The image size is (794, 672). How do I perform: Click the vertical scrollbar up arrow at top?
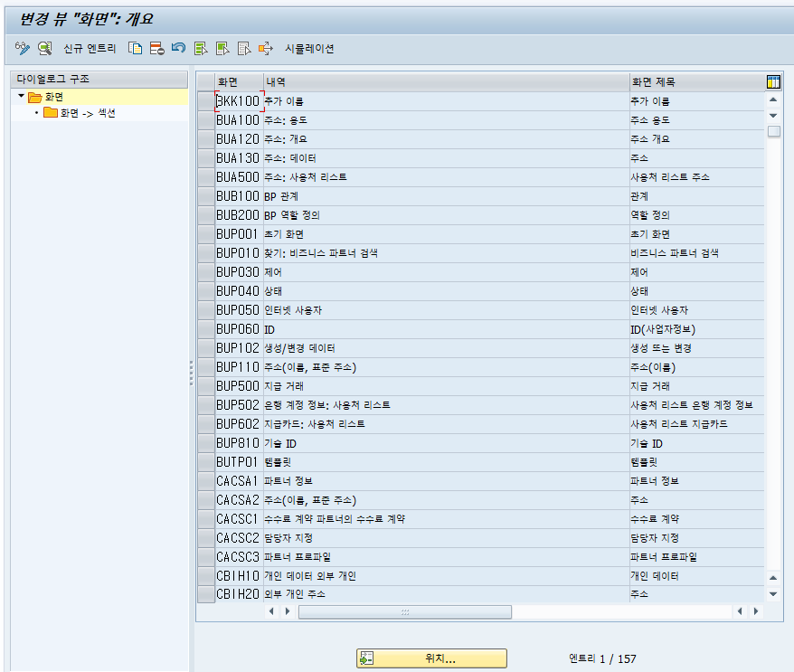(x=773, y=99)
